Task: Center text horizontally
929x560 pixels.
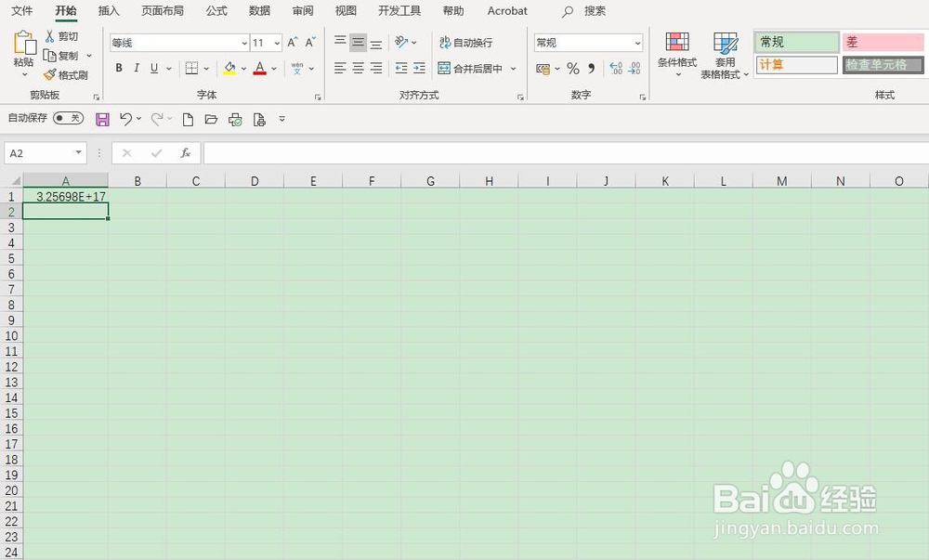Action: coord(358,68)
